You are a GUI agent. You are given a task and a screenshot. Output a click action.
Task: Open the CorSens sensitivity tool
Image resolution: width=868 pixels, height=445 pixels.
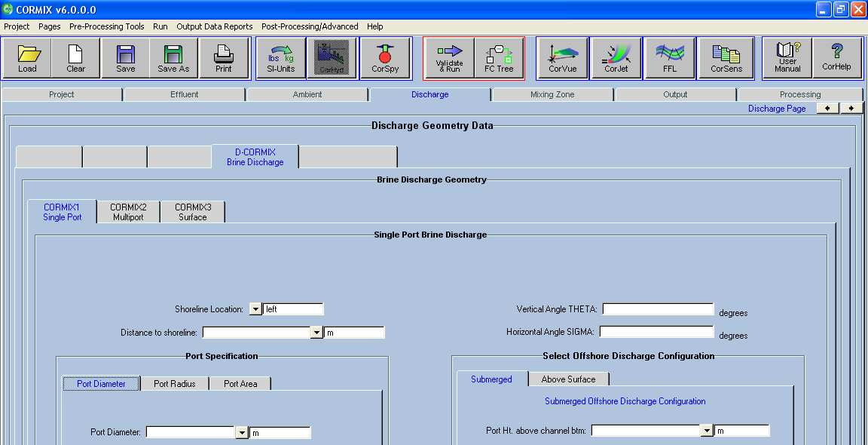click(725, 58)
